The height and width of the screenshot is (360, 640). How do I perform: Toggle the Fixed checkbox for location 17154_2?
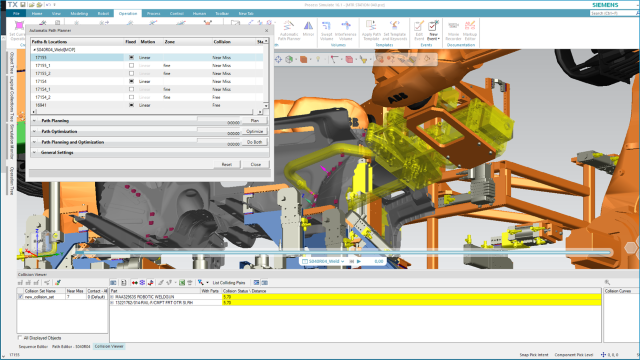point(131,97)
